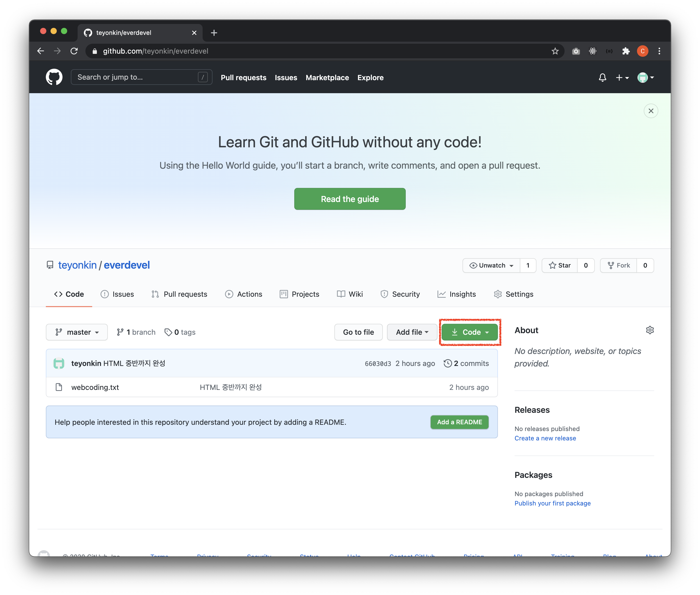Image resolution: width=700 pixels, height=595 pixels.
Task: Click Create a new release link
Action: [545, 438]
